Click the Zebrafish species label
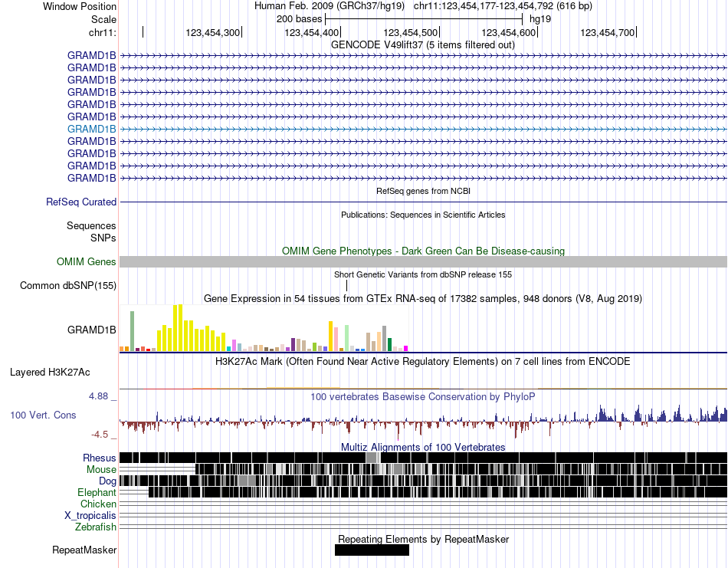 pos(95,527)
